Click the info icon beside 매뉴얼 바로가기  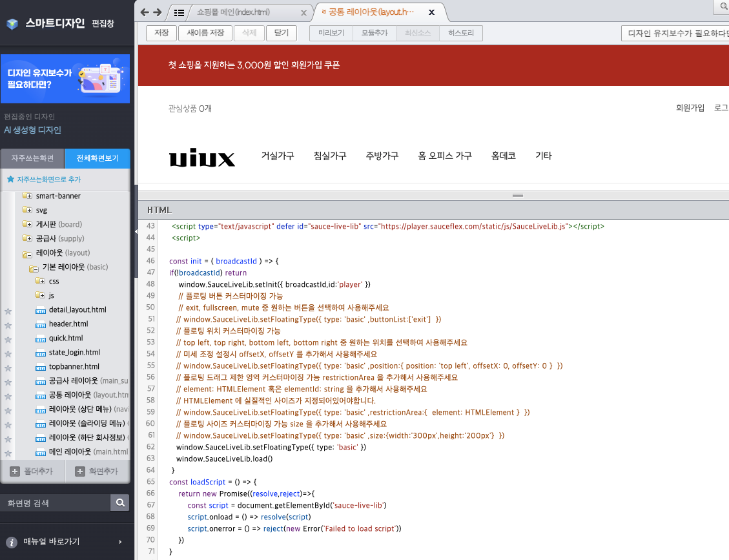[x=11, y=543]
